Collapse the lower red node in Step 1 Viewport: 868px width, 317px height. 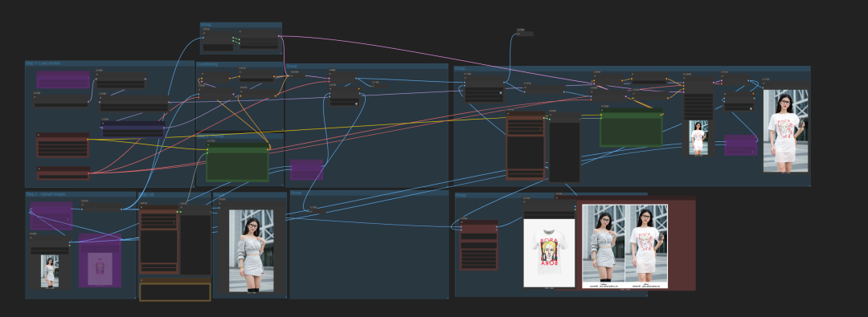pos(39,169)
